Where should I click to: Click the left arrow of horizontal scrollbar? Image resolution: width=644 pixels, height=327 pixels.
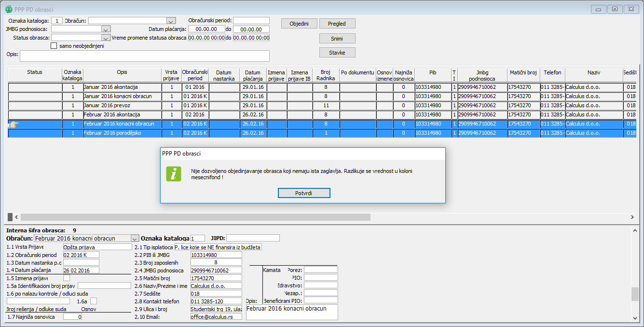[16, 217]
